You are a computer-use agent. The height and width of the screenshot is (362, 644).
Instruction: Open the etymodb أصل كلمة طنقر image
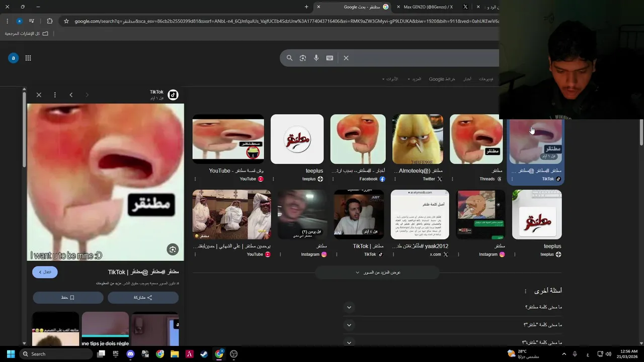click(420, 215)
